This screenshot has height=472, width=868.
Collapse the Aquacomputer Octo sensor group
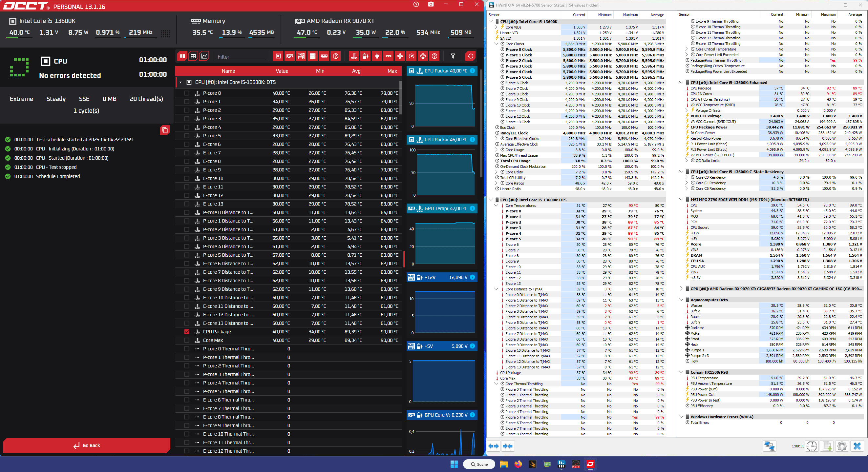pos(681,300)
